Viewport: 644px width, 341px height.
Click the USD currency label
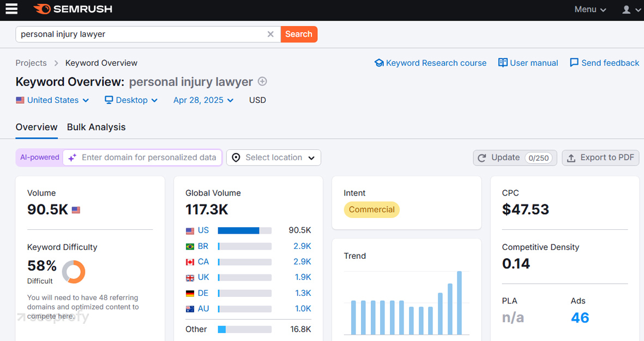[x=257, y=100]
